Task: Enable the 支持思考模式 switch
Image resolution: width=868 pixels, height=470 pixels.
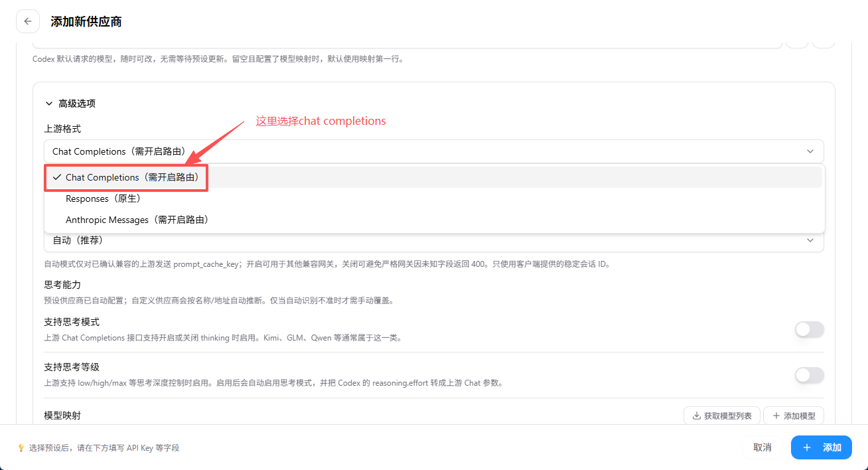Action: [809, 329]
